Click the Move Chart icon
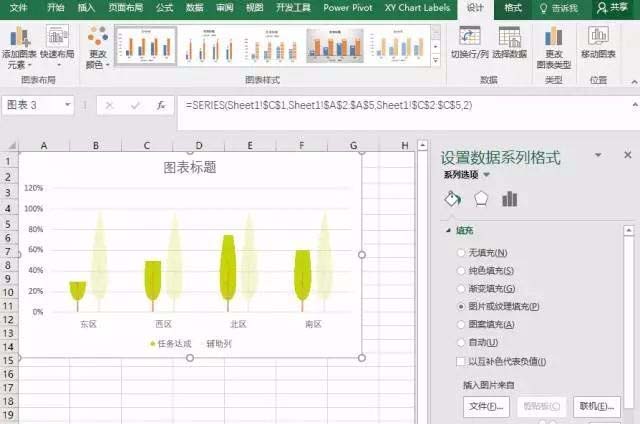This screenshot has width=640, height=424. tap(598, 42)
